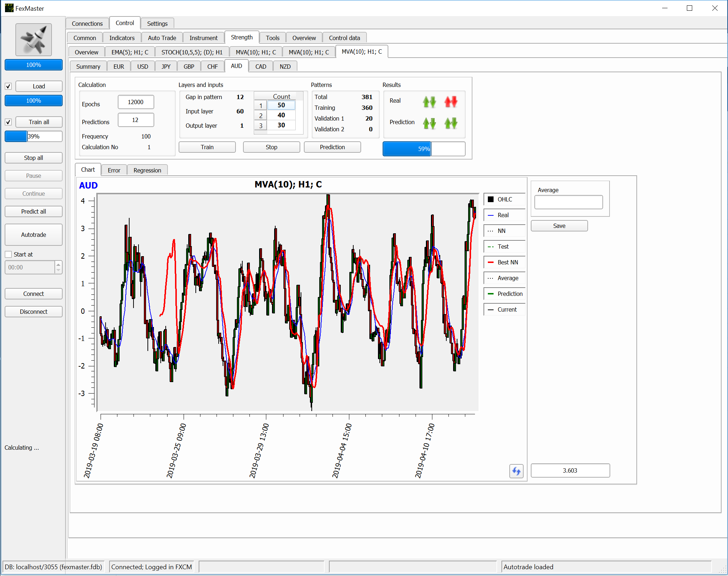Open the NZD currency tab

tap(285, 67)
